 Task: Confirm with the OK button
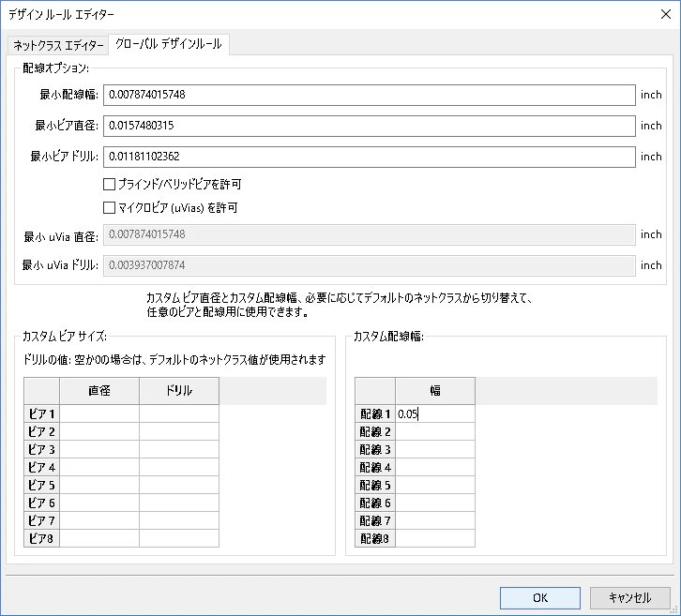coord(540,598)
